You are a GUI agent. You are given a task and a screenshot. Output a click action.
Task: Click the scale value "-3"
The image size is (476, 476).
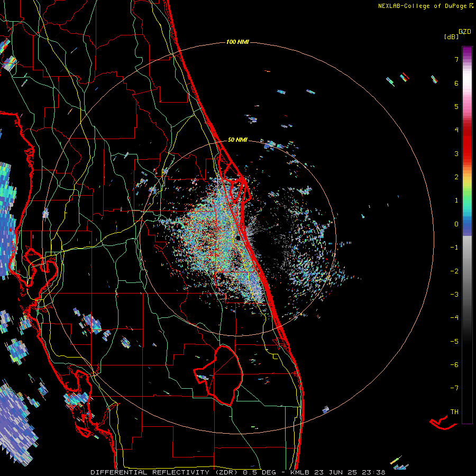click(x=454, y=295)
